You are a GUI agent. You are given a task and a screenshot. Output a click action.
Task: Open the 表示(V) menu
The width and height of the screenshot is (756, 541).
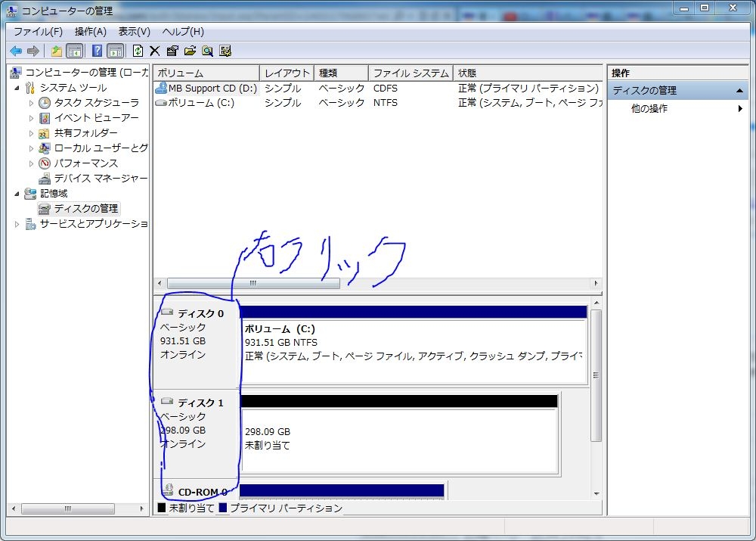click(x=134, y=32)
